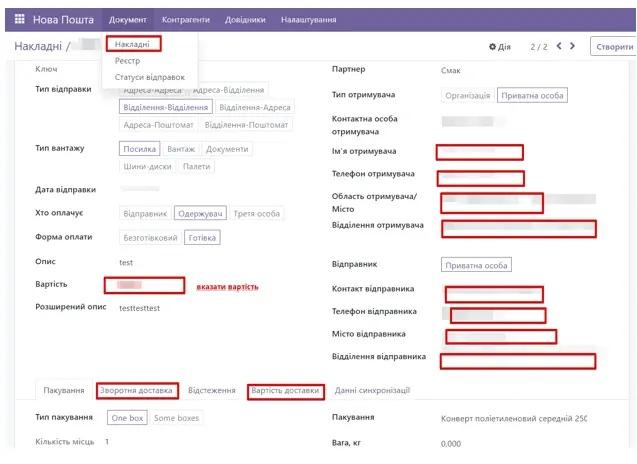Click the Накладні breadcrumb link
Viewport: 637px width, 464px height.
39,47
